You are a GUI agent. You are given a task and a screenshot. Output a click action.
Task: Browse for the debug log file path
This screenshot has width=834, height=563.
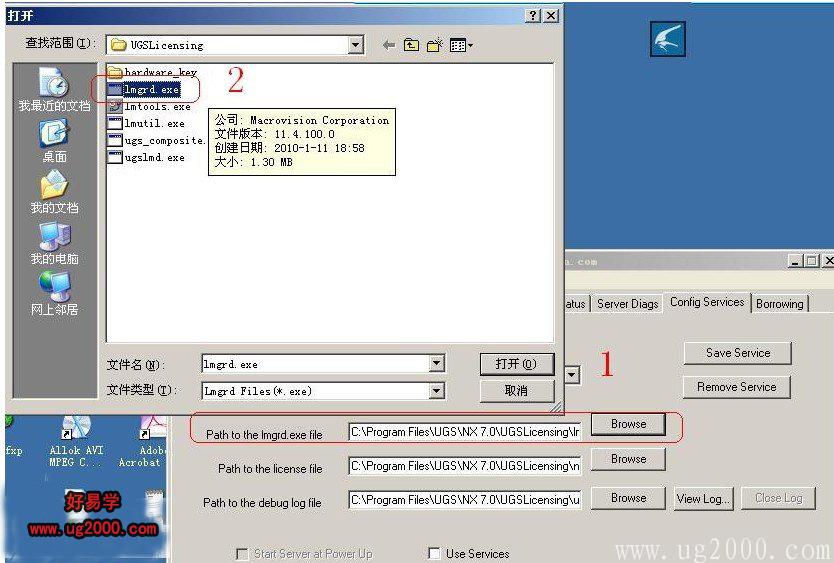pyautogui.click(x=628, y=498)
